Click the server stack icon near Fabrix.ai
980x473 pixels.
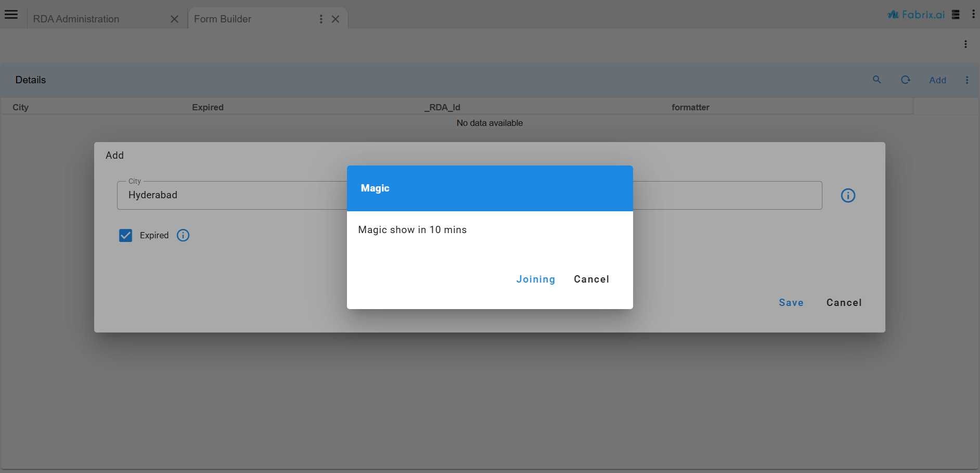956,15
